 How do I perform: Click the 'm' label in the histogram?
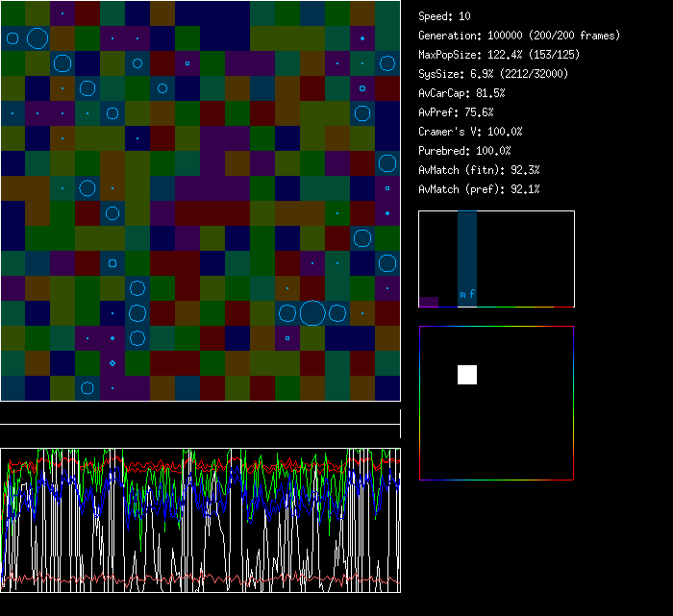(462, 294)
